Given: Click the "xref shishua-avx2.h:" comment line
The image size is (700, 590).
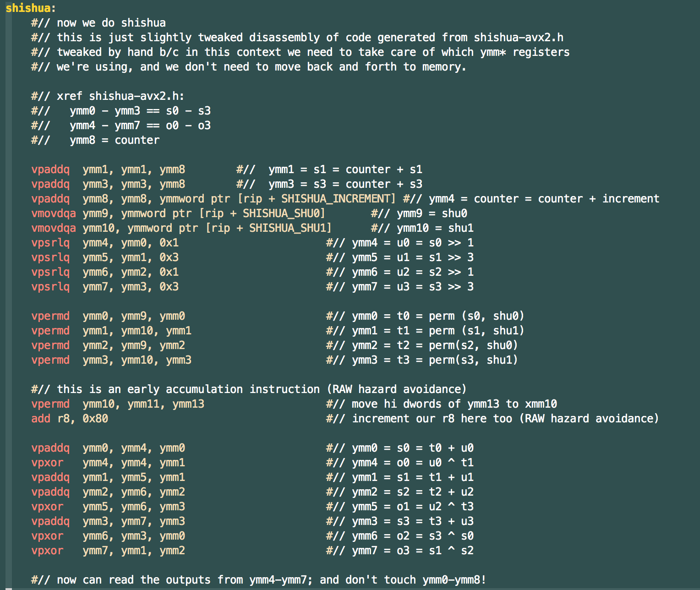Looking at the screenshot, I should [107, 96].
